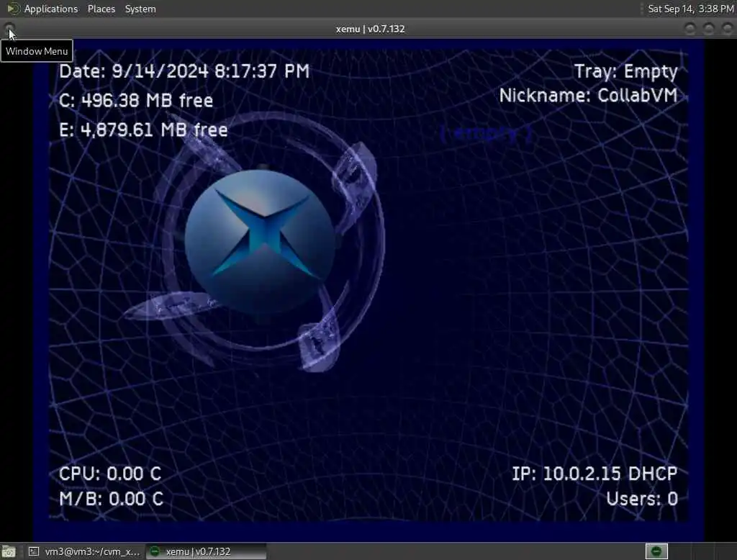Click the xemu | v0.7.132 title bar text
Image resolution: width=737 pixels, height=560 pixels.
[370, 29]
